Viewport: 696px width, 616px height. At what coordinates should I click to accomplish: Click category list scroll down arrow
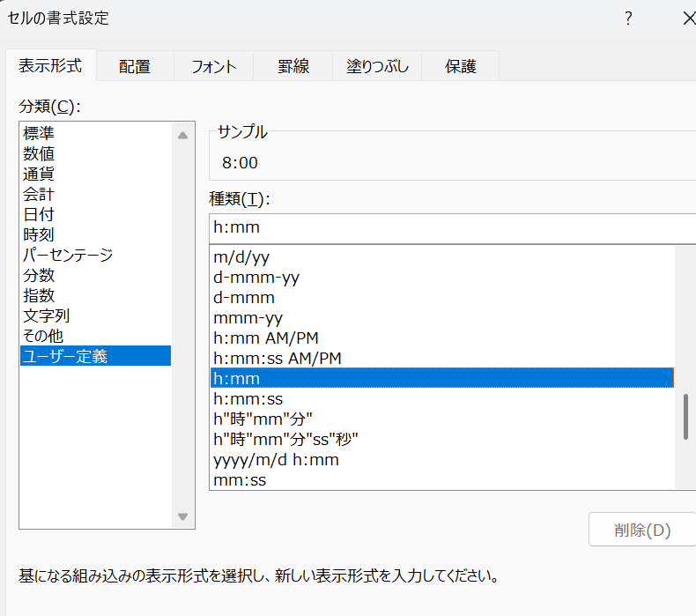[182, 516]
